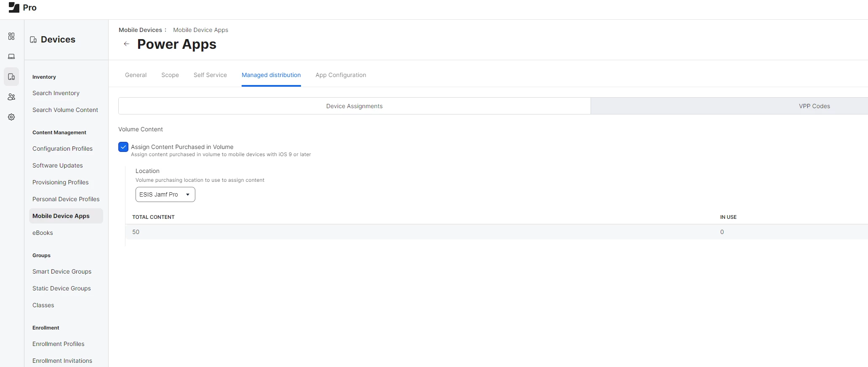Open Classes in sidebar

click(43, 305)
